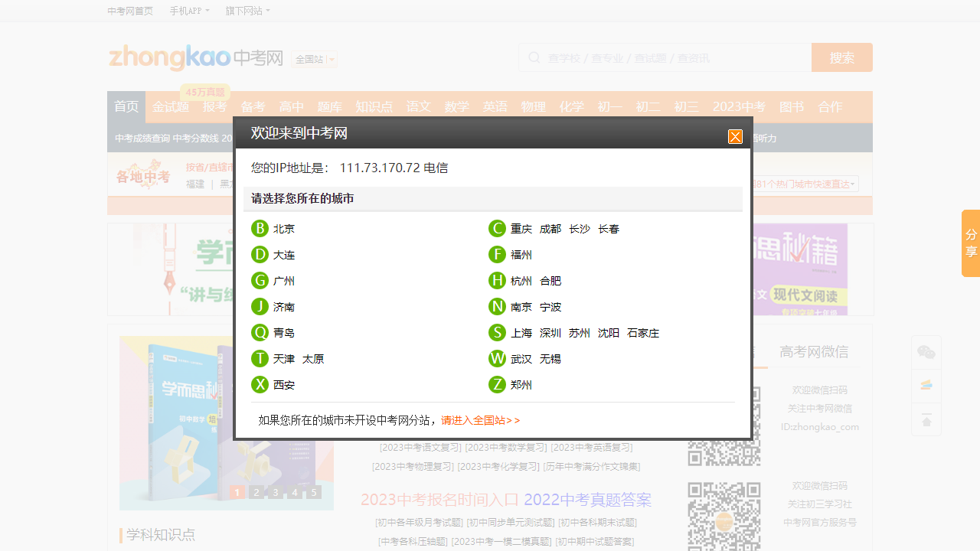Viewport: 980px width, 551px height.
Task: Go to the 合肥 city site
Action: (550, 281)
